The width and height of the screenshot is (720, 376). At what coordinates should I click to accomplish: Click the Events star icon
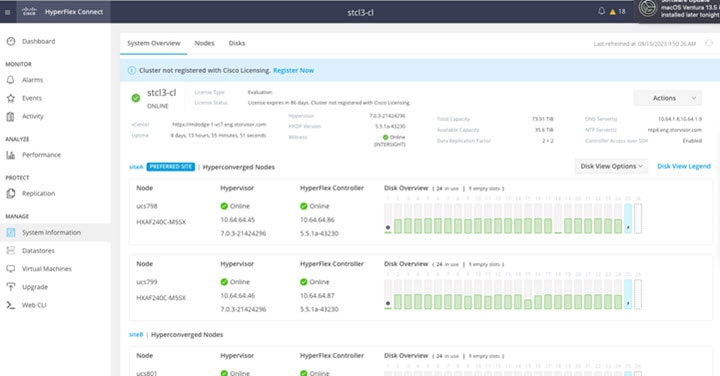[11, 98]
